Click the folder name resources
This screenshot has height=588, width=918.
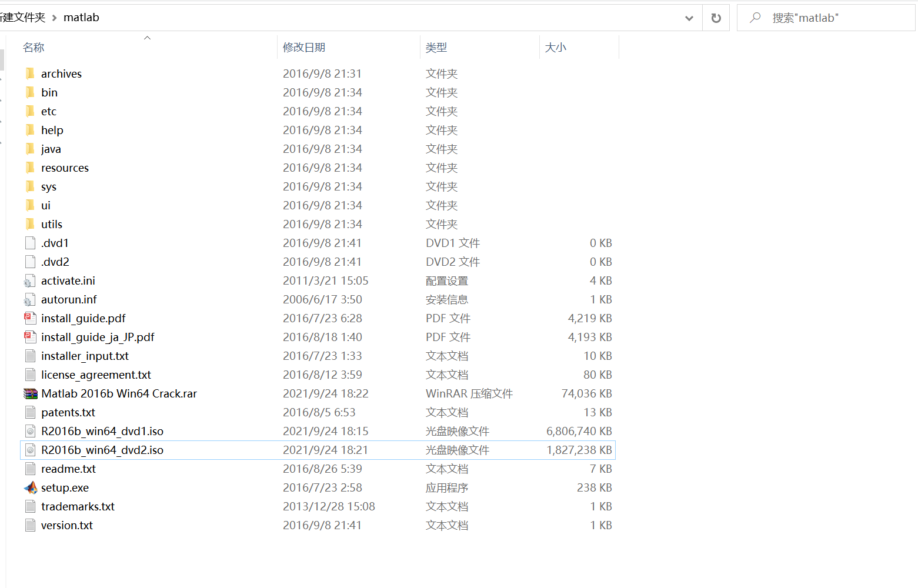pos(65,168)
